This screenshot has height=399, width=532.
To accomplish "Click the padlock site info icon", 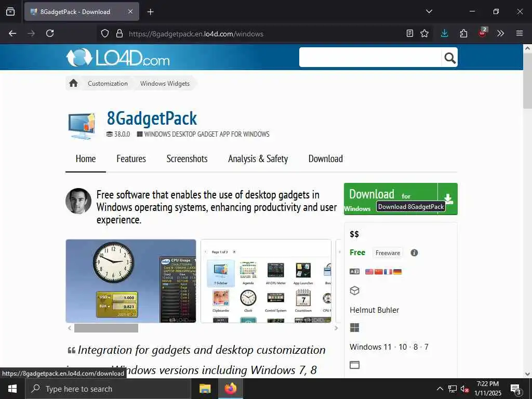I will click(x=119, y=33).
